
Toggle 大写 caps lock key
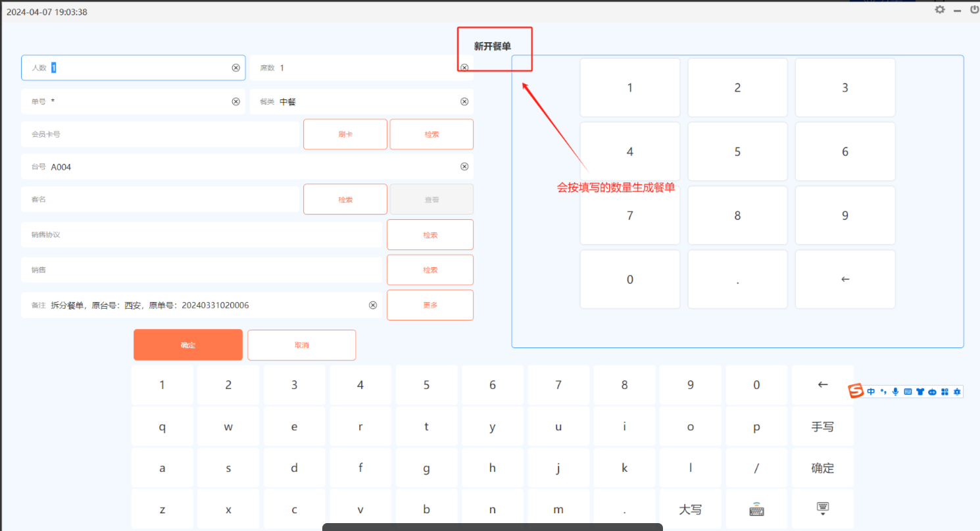(x=690, y=509)
